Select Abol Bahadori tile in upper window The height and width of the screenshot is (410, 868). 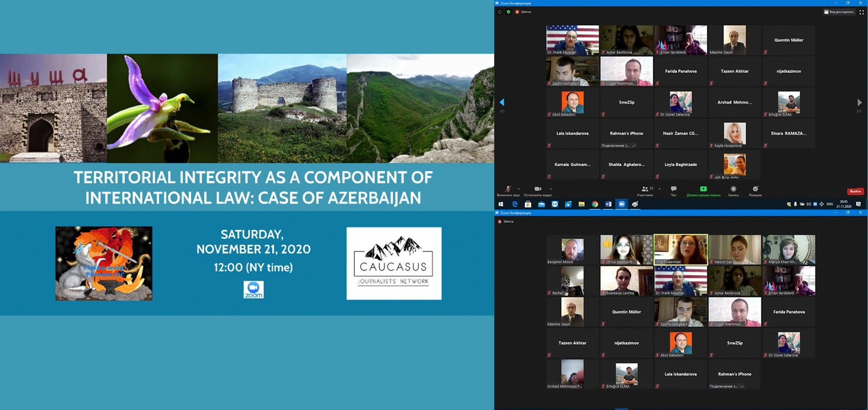point(572,102)
